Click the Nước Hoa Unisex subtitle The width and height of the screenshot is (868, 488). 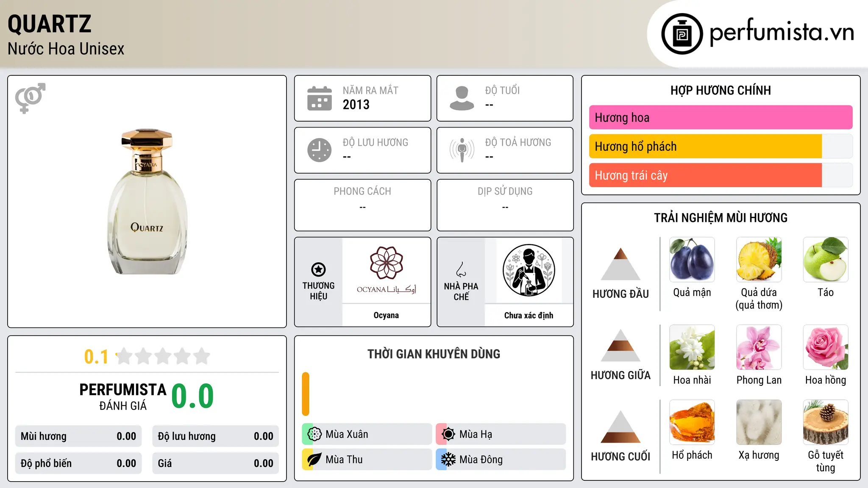(66, 49)
